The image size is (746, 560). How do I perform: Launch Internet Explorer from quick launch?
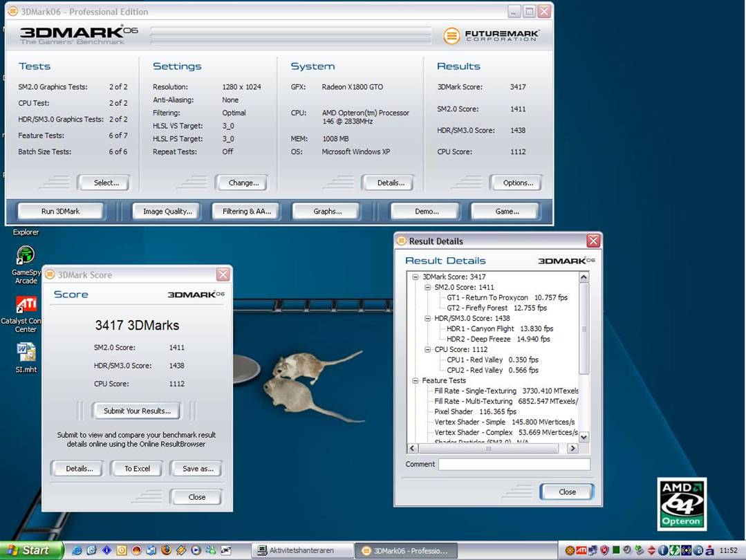pyautogui.click(x=77, y=550)
